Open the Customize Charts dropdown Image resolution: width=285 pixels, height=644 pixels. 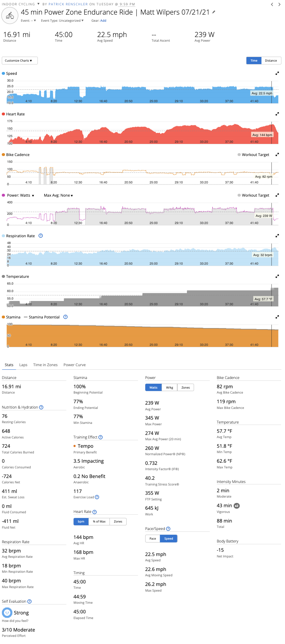[19, 61]
